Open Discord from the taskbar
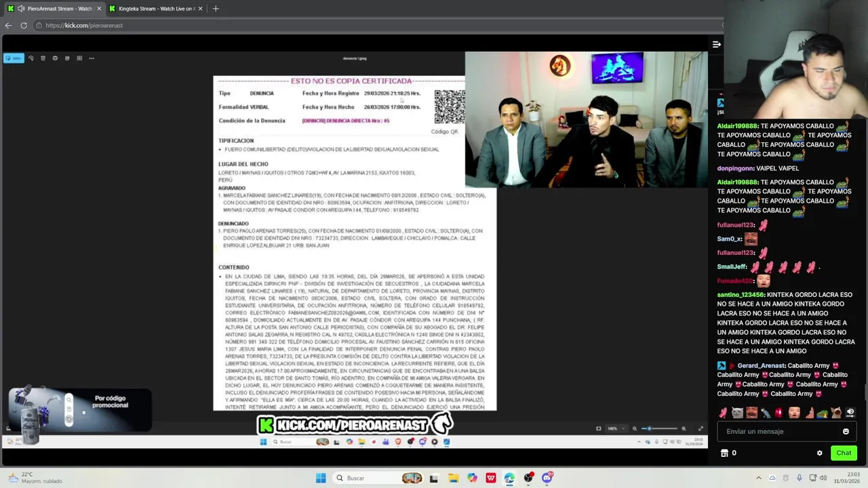The image size is (868, 488). click(x=547, y=478)
